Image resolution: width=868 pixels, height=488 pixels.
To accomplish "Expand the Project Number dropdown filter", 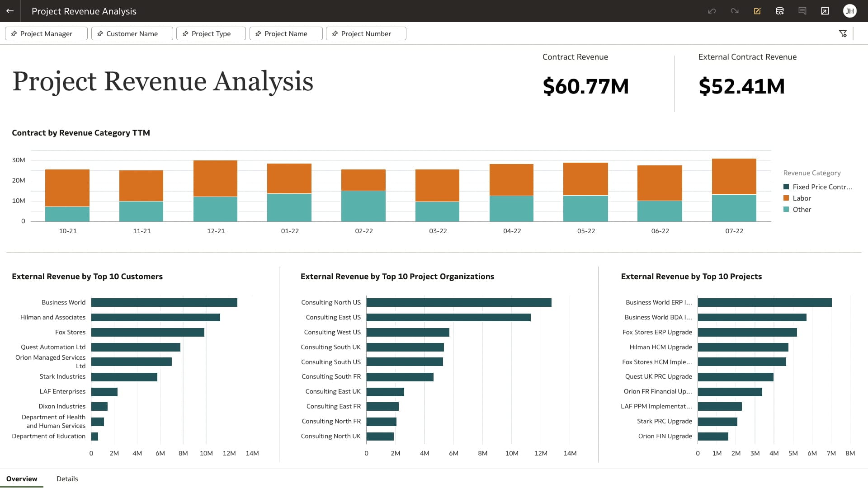I will [366, 33].
